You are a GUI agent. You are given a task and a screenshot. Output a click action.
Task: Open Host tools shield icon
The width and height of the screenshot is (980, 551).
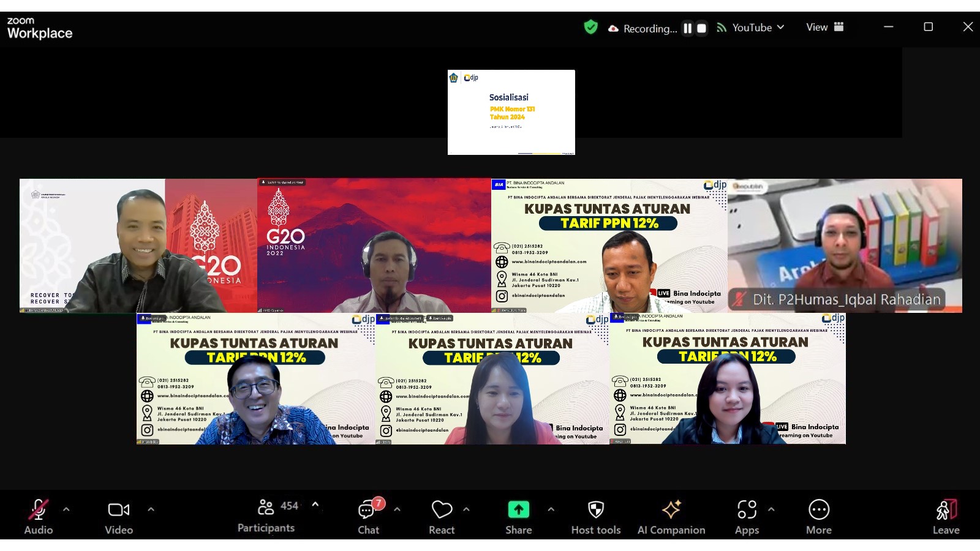(x=595, y=511)
